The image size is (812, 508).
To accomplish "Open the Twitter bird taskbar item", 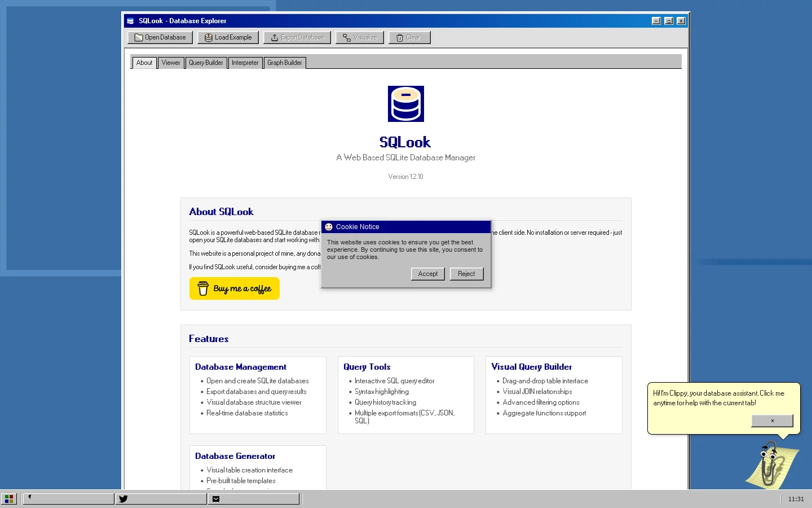I will pos(161,499).
